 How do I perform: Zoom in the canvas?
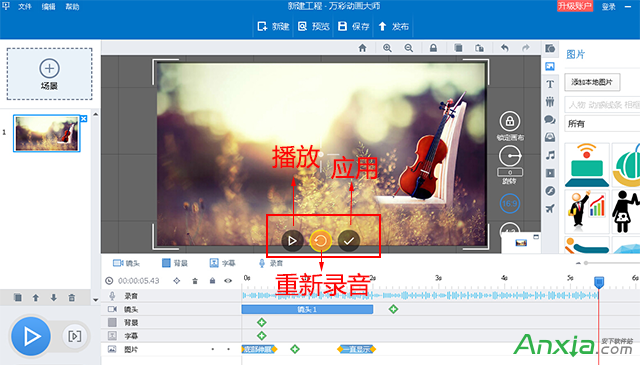pos(387,48)
